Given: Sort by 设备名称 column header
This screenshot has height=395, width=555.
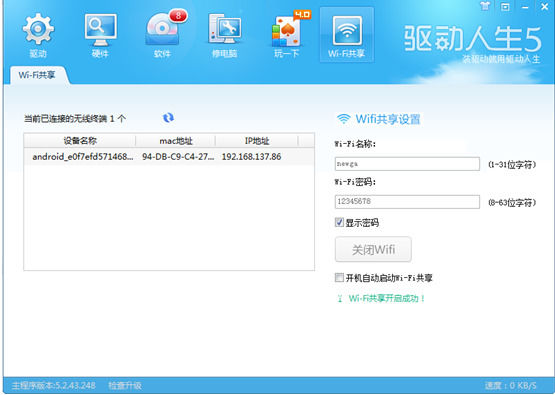Looking at the screenshot, I should pos(80,141).
